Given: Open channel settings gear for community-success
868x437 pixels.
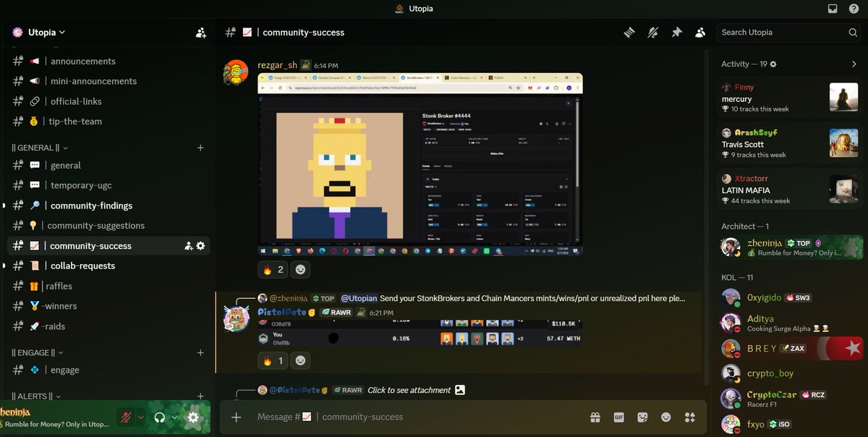Looking at the screenshot, I should [200, 246].
